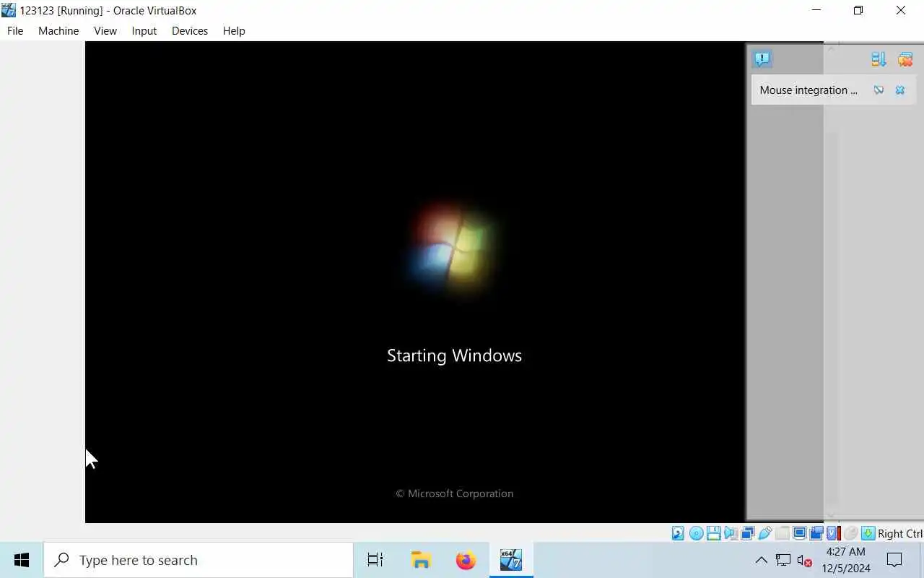Open the optical drive indicator in status bar

click(697, 533)
